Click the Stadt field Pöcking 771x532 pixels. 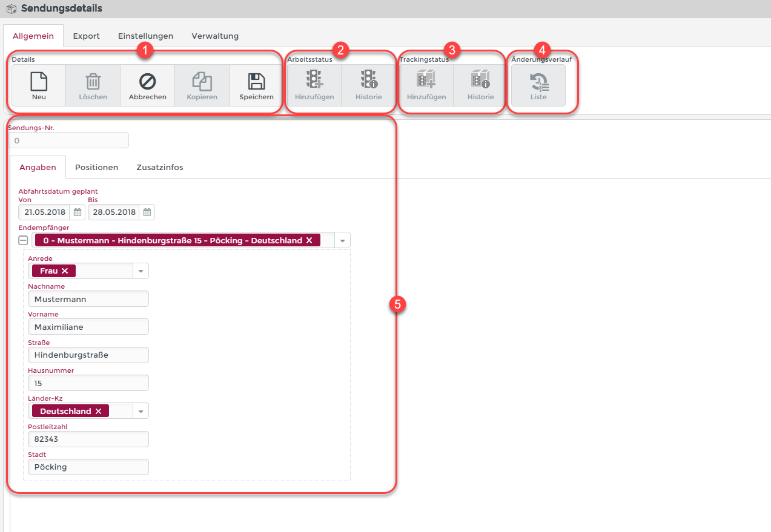[x=88, y=467]
